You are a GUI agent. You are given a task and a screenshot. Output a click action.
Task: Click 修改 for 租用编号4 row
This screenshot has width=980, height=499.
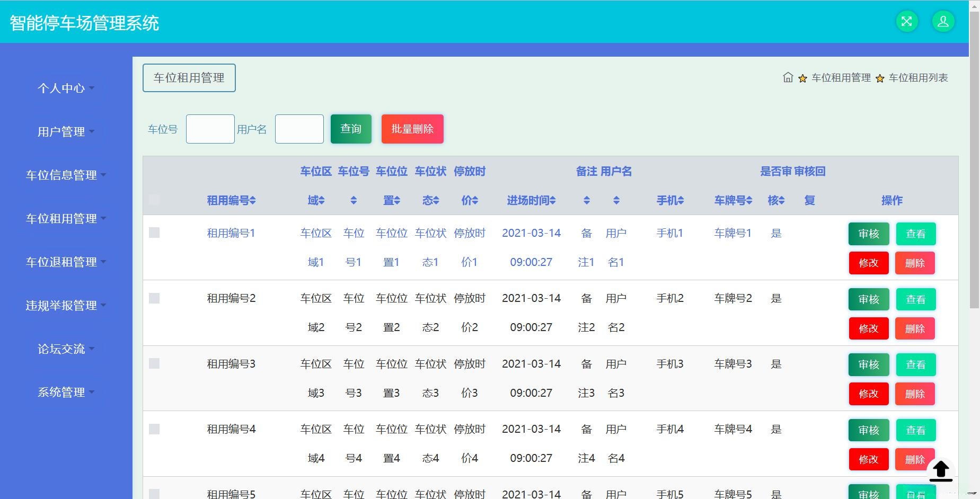[869, 459]
